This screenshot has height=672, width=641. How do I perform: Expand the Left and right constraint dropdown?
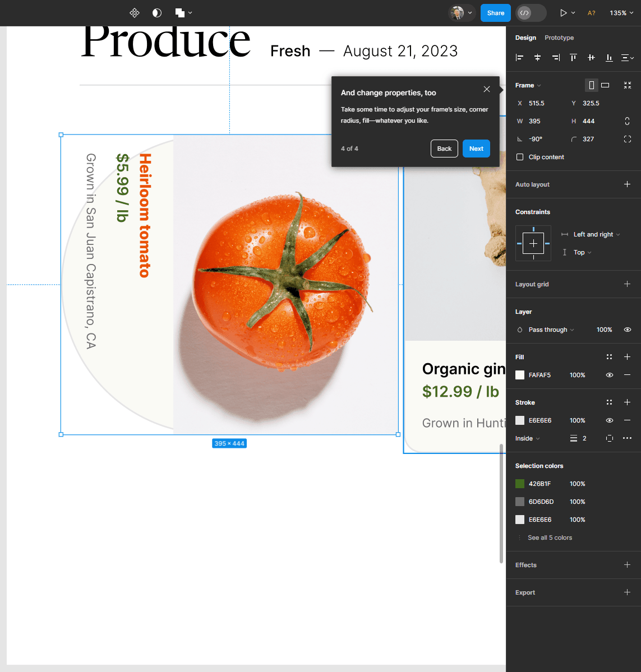596,234
